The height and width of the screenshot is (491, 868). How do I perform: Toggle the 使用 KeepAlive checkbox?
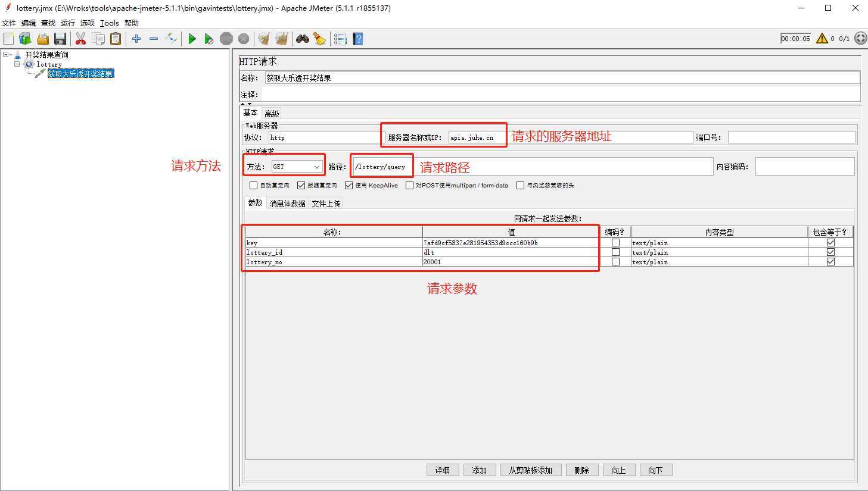(349, 185)
